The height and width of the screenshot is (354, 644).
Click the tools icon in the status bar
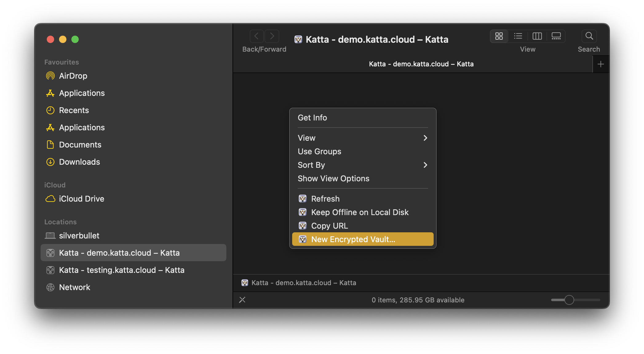pyautogui.click(x=242, y=300)
